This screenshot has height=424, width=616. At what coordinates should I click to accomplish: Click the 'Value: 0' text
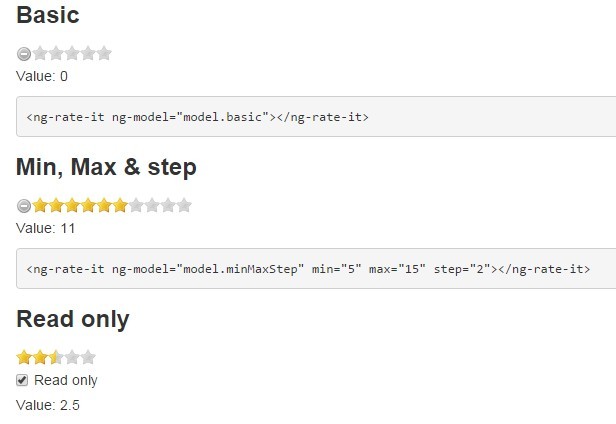(42, 76)
